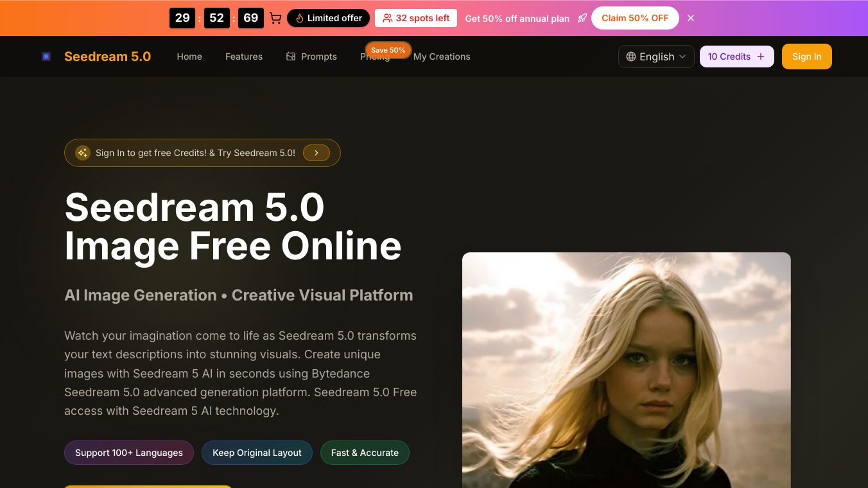
Task: Click the arrow chevron in sign-in pill
Action: pyautogui.click(x=317, y=153)
